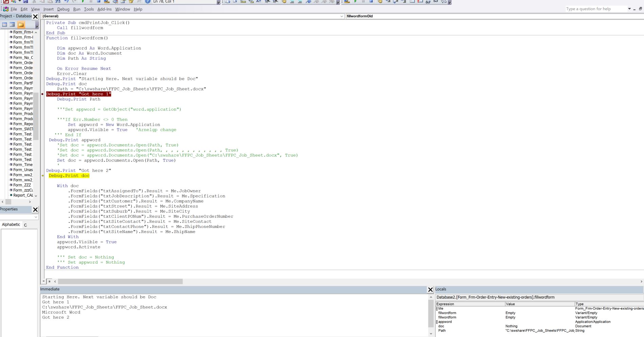Click the green Run Sub button in Standard toolbar
This screenshot has width=644, height=337.
point(83,2)
